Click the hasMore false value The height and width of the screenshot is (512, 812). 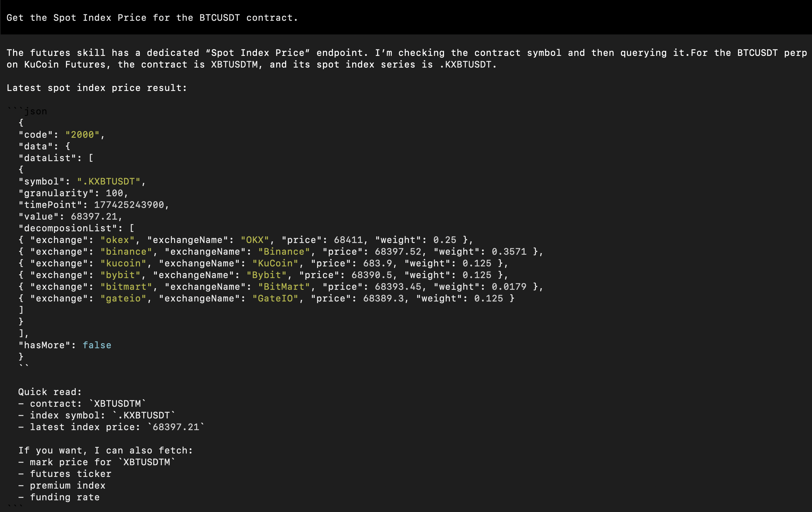pyautogui.click(x=97, y=345)
